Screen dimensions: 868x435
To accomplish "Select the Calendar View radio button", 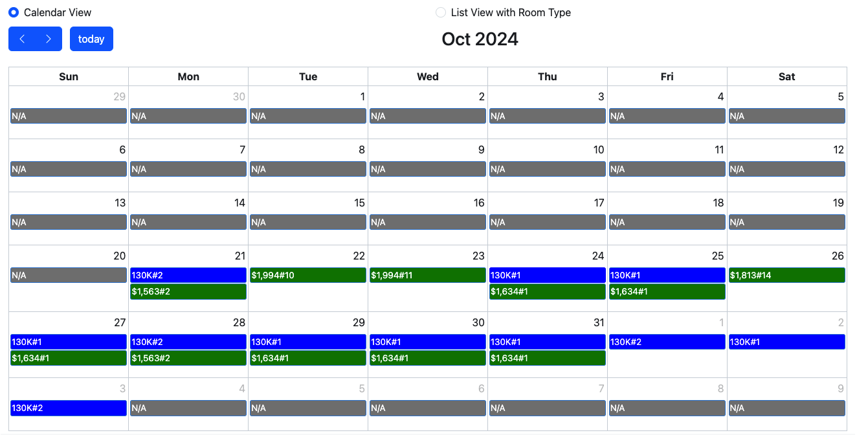I will (14, 12).
